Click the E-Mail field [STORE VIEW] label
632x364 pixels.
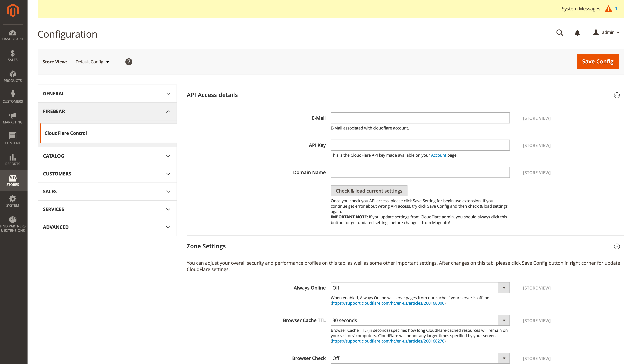537,118
